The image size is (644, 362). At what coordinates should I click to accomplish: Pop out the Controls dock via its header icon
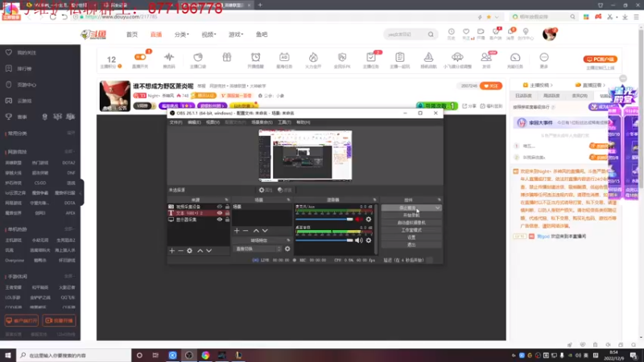(439, 200)
